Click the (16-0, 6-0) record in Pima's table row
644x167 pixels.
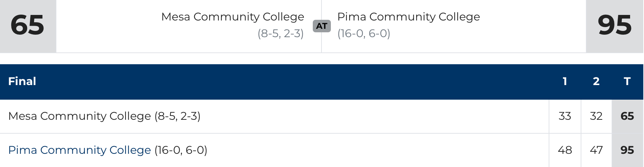pos(181,150)
